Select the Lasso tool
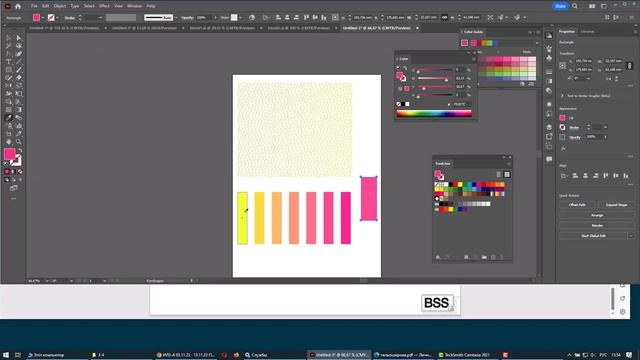This screenshot has width=640, height=360. (x=19, y=46)
